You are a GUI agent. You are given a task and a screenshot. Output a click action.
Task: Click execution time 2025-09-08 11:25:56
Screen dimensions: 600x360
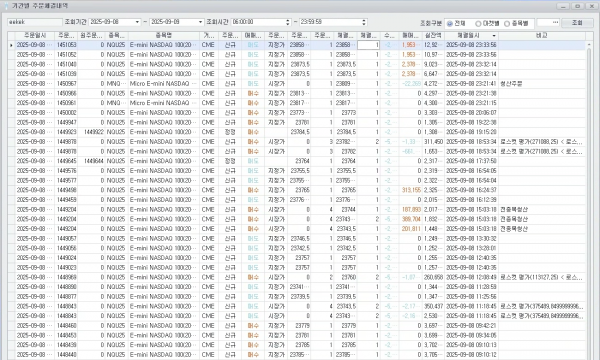(471, 296)
